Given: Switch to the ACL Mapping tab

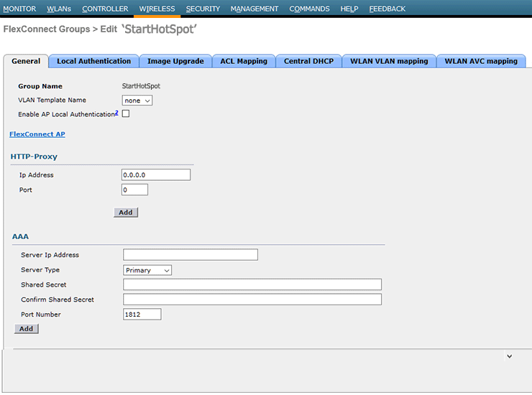Looking at the screenshot, I should coord(244,62).
